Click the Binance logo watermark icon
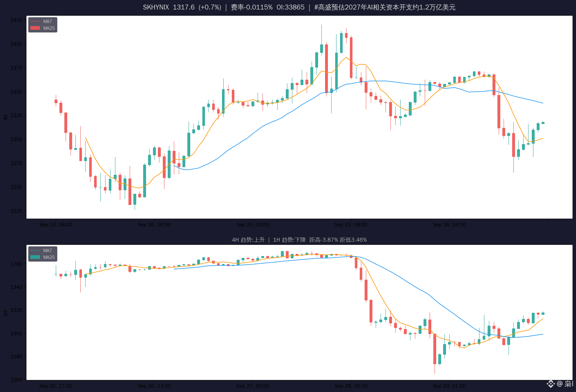The width and height of the screenshot is (576, 392). (x=551, y=384)
